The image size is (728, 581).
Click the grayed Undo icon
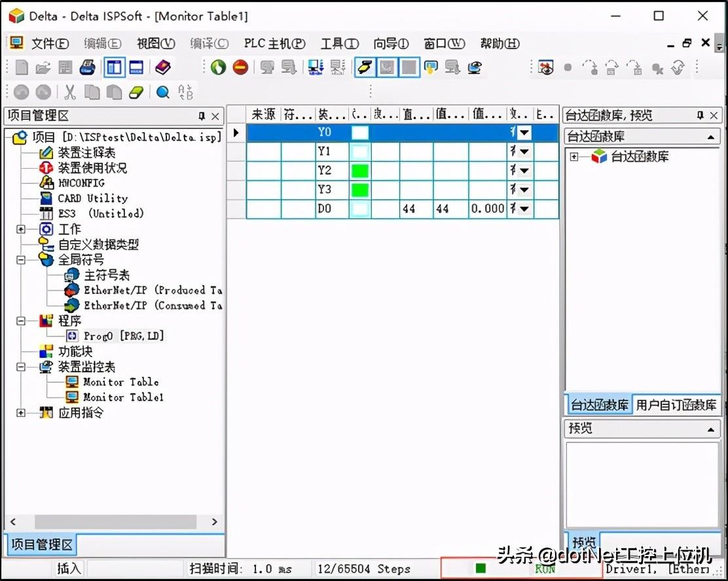click(22, 92)
